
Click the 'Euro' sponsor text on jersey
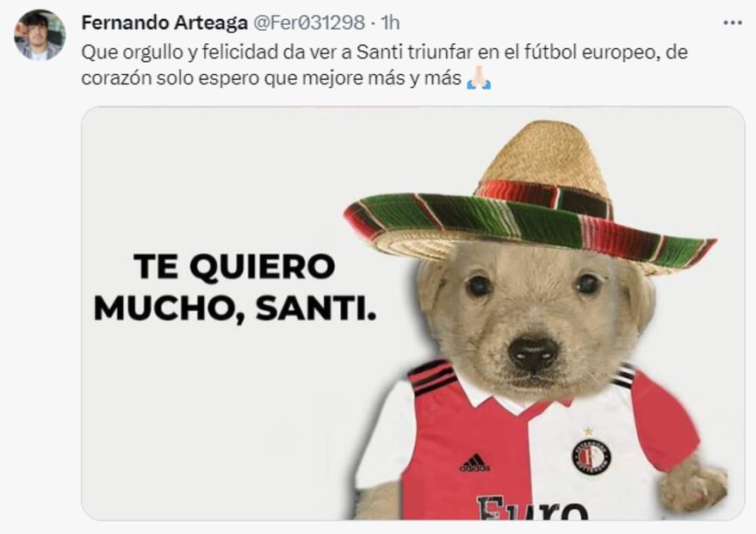[x=532, y=508]
